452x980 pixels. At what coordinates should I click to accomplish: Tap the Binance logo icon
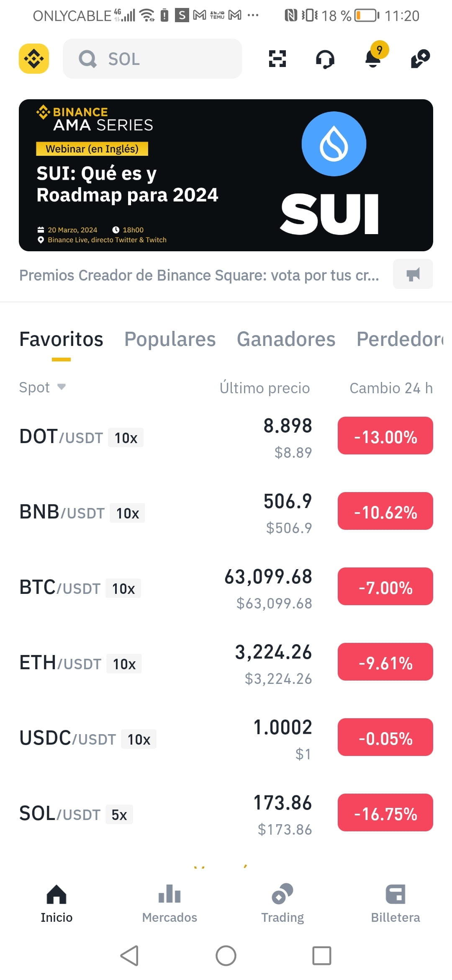pos(34,59)
